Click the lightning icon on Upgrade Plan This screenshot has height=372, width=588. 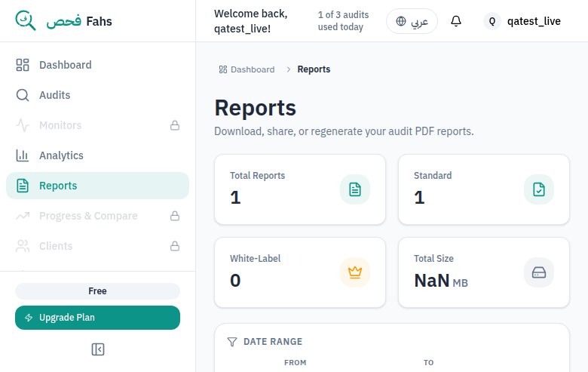pos(29,318)
